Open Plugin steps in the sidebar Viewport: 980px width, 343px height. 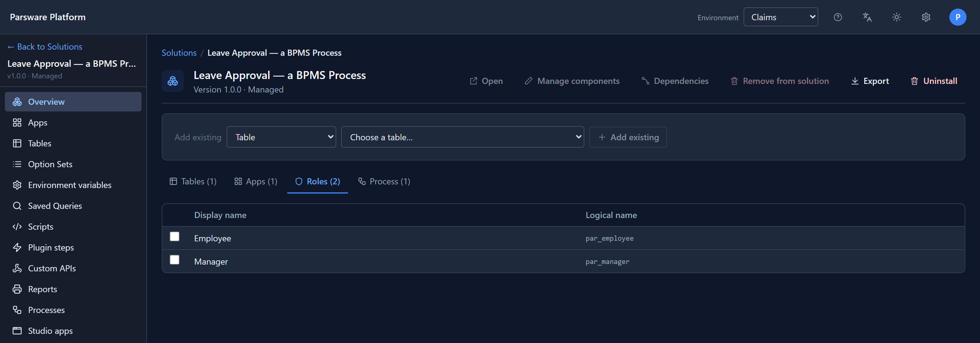click(x=73, y=247)
